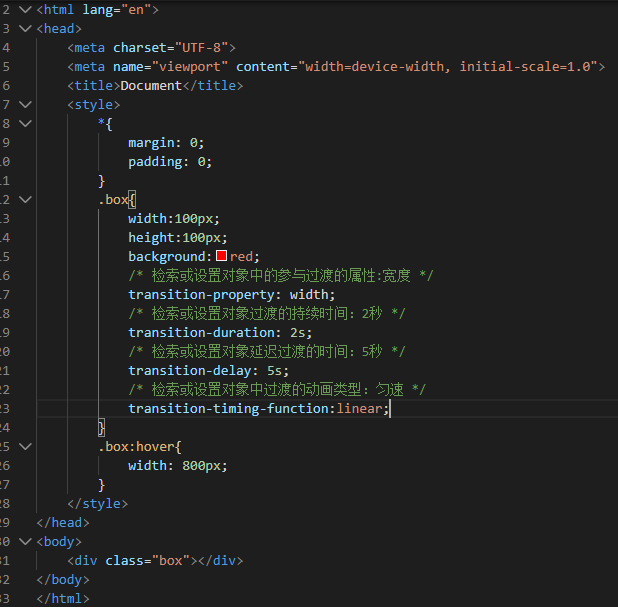Click the .box selector text
The height and width of the screenshot is (607, 618).
[x=113, y=199]
